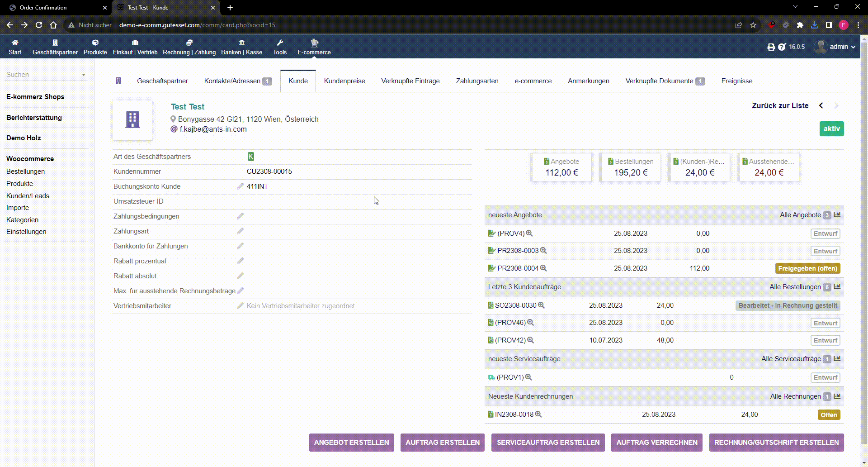
Task: Edit Bankkonto für Zahlungen via pencil icon
Action: point(240,246)
